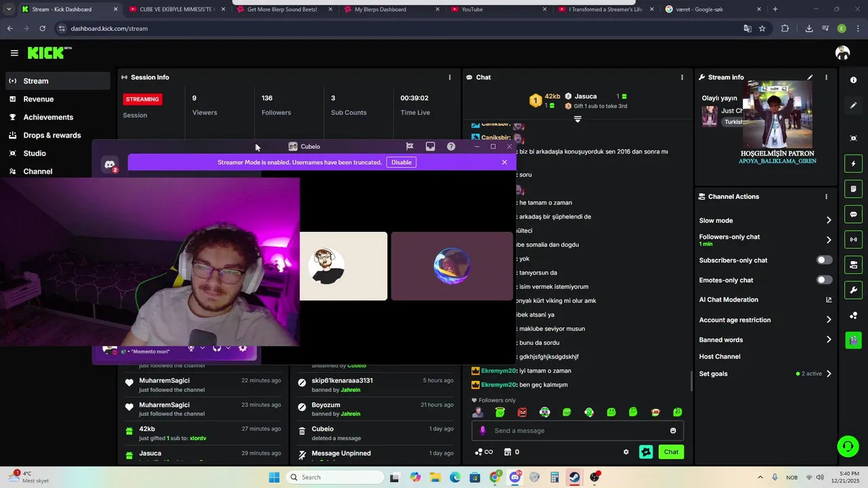Deafen headphones in Discord user panel

tap(217, 348)
